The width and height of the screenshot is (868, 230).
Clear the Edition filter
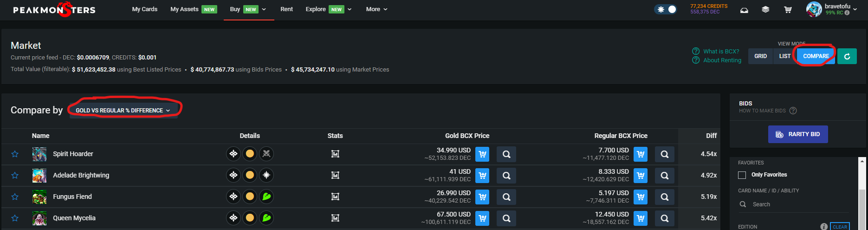click(840, 227)
